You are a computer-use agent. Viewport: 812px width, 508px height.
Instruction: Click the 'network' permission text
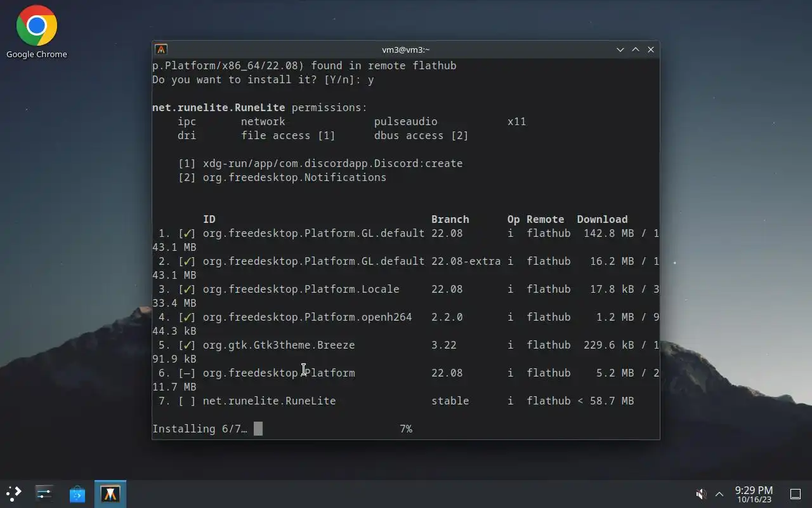[263, 121]
